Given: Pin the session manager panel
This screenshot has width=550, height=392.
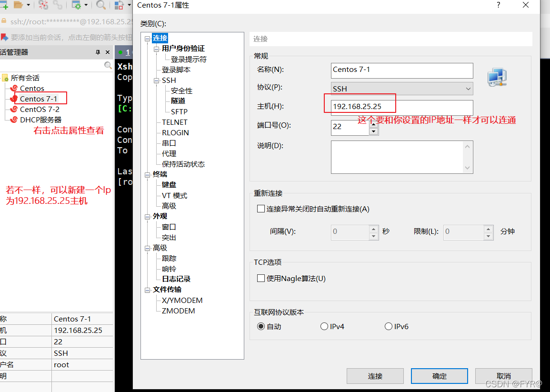Looking at the screenshot, I should [x=98, y=52].
